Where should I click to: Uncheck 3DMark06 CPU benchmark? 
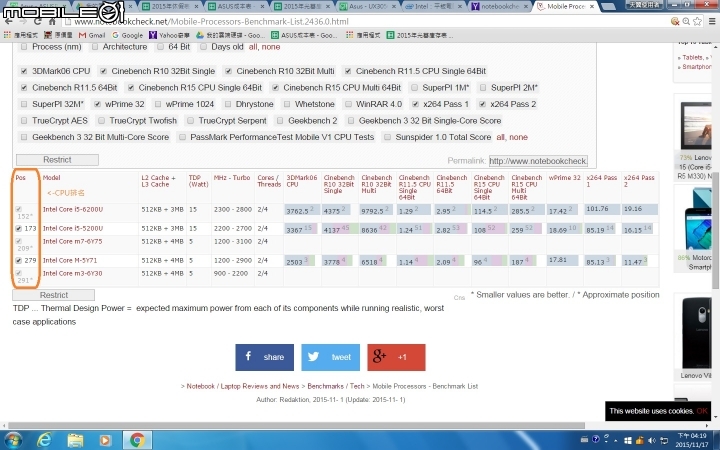point(24,71)
